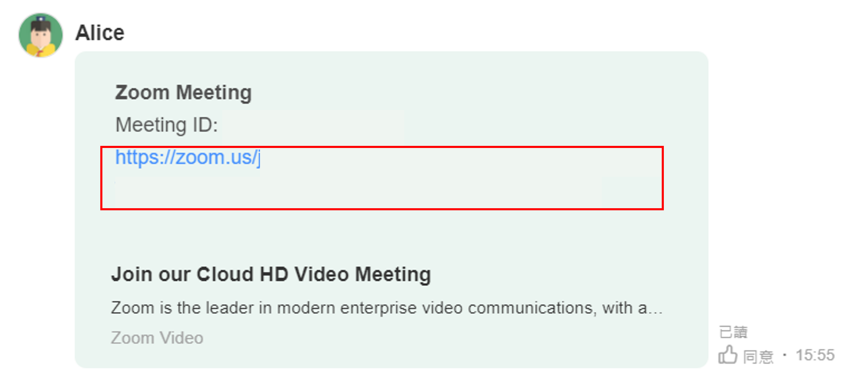The width and height of the screenshot is (868, 386).
Task: Open the Join our Cloud HD Video Meeting preview title
Action: coord(271,274)
